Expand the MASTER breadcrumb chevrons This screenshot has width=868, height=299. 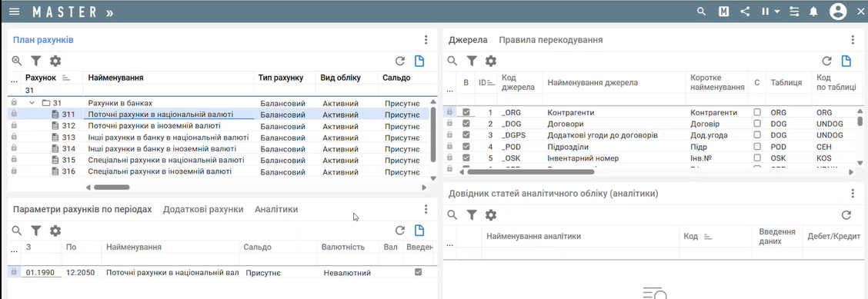tap(109, 12)
